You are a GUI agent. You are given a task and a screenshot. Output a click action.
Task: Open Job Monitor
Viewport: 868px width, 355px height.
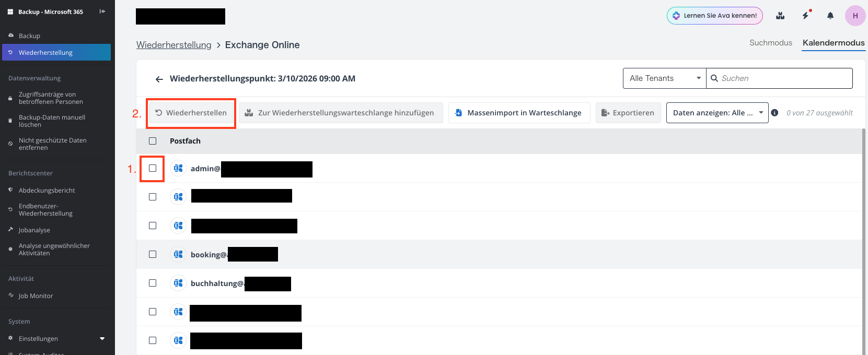click(x=36, y=296)
